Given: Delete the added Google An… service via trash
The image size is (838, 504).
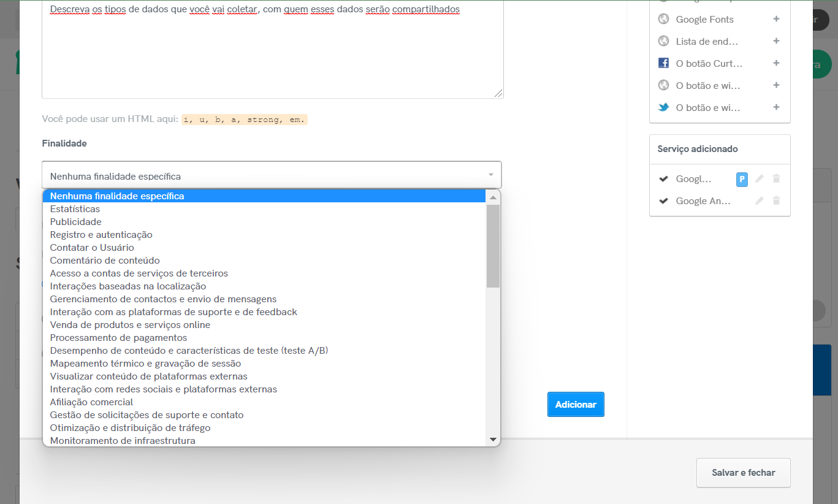Looking at the screenshot, I should (x=776, y=200).
